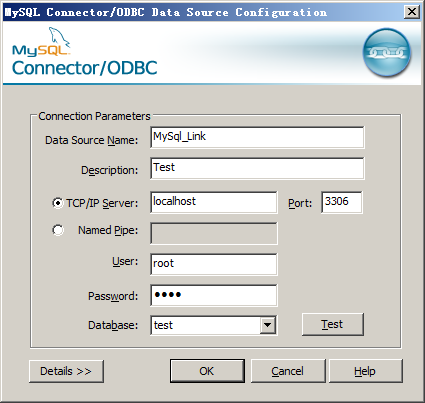Click the blue chain link icon
Image resolution: width=425 pixels, height=403 pixels.
click(x=387, y=53)
